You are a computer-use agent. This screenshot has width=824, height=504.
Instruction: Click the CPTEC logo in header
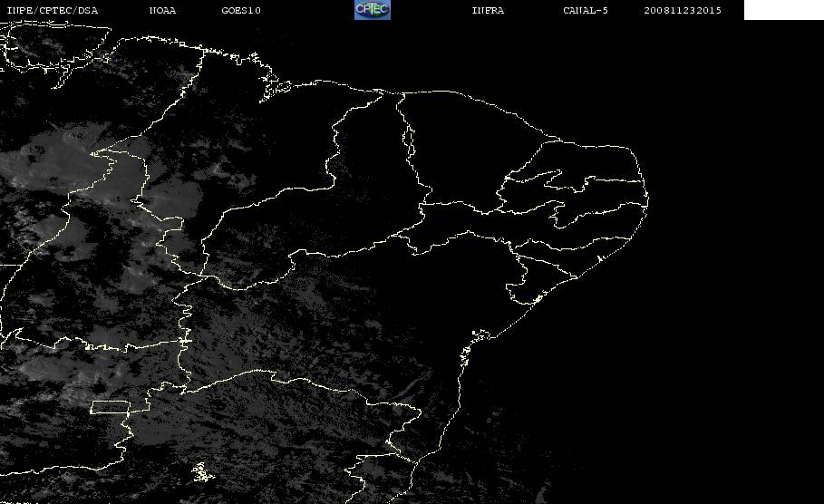[x=373, y=9]
